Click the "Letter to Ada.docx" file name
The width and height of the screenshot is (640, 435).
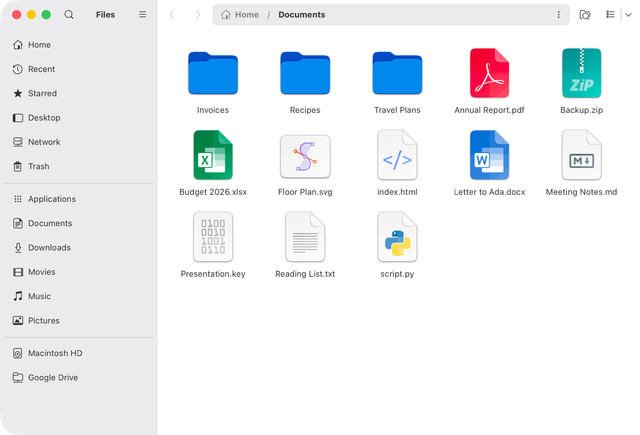489,192
